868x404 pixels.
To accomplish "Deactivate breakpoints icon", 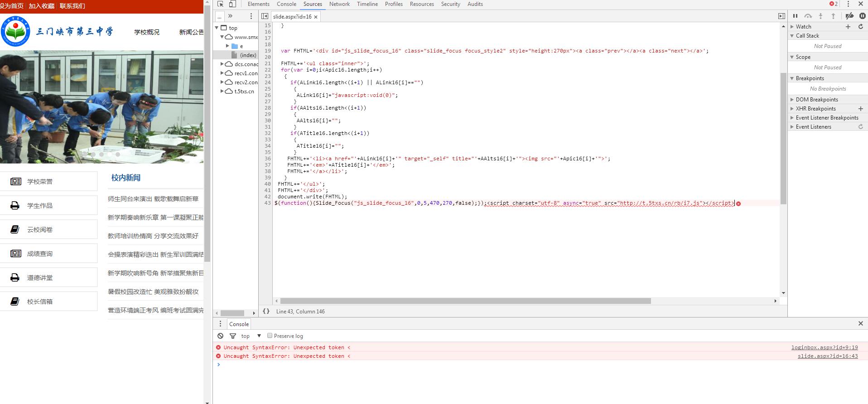I will (x=849, y=16).
